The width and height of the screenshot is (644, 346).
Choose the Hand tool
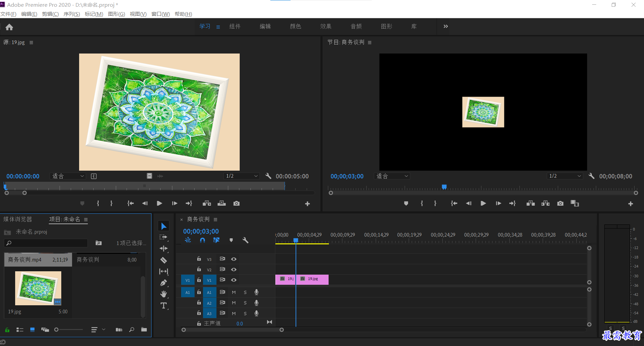(164, 294)
